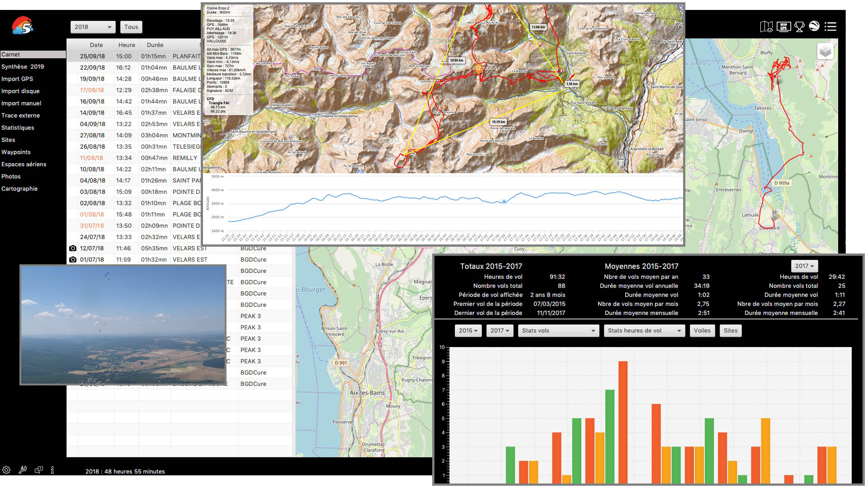Open Cartographie in sidebar
868x488 pixels.
pyautogui.click(x=19, y=188)
